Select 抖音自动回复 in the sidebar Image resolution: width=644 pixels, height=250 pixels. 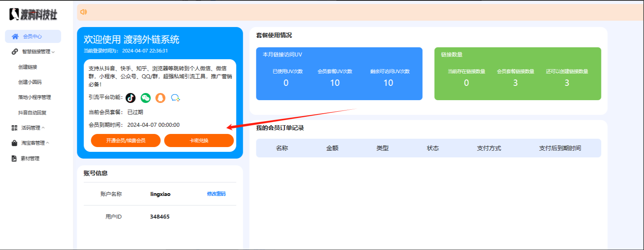[x=32, y=113]
